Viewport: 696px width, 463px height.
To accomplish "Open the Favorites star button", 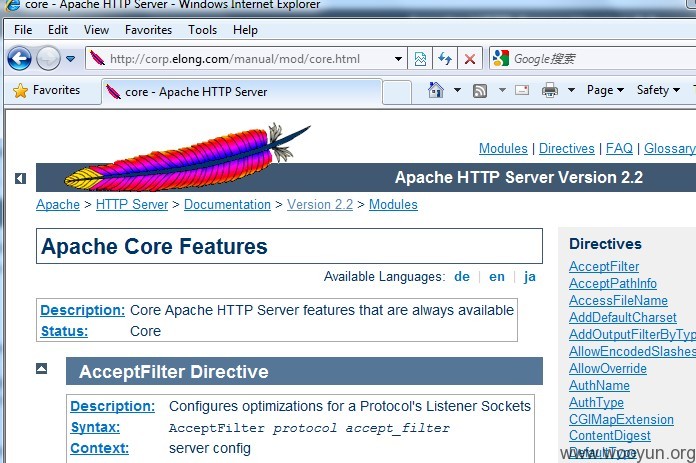I will (46, 90).
